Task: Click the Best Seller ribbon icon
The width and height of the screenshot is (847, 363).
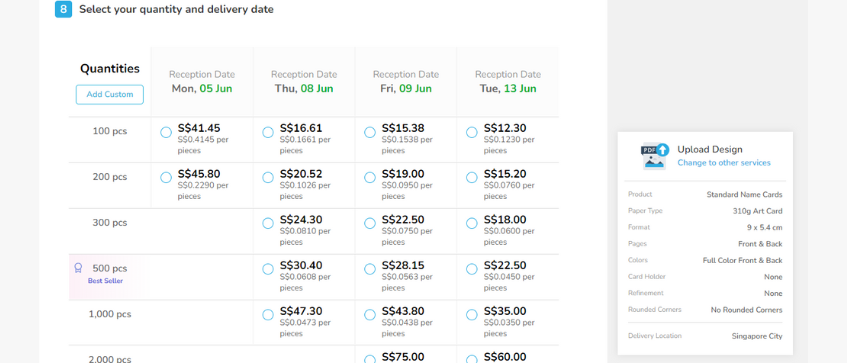Action: [x=78, y=268]
